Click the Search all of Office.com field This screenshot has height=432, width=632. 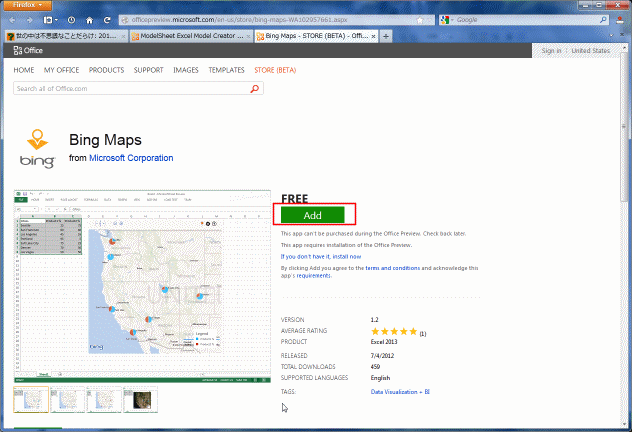tap(130, 89)
